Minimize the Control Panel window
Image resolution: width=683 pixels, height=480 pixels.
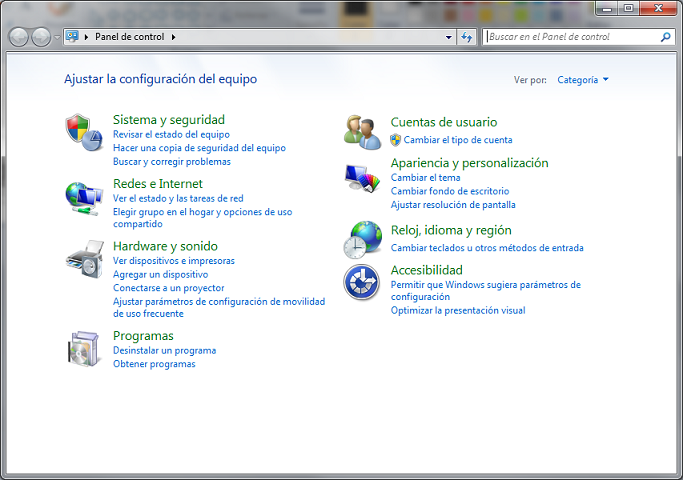tap(607, 8)
